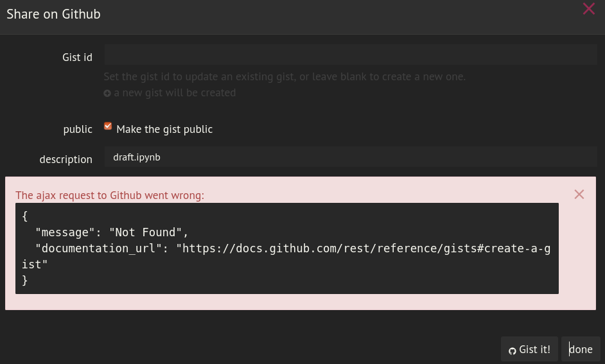
Task: Close the Share on Github dialog
Action: click(x=588, y=8)
